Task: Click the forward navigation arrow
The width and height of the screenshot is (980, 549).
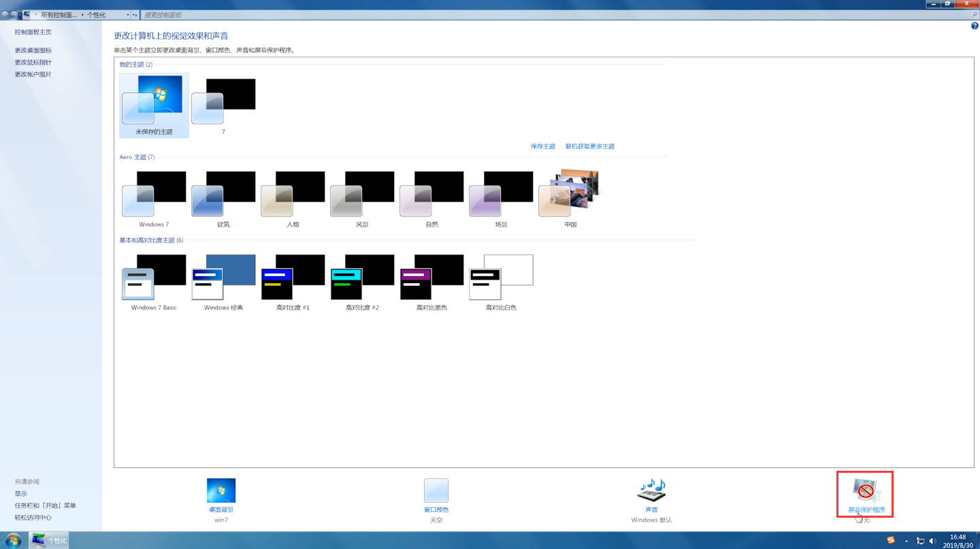Action: [x=14, y=14]
